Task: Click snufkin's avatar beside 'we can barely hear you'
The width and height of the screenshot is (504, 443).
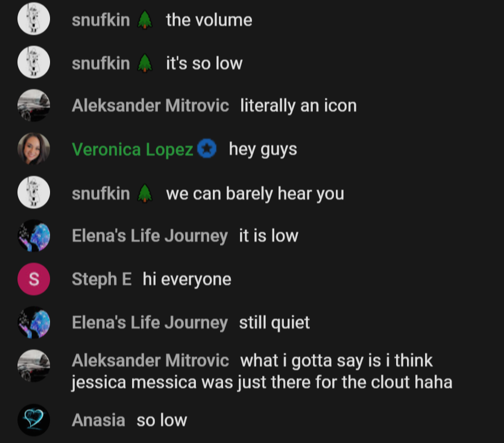Action: tap(34, 192)
